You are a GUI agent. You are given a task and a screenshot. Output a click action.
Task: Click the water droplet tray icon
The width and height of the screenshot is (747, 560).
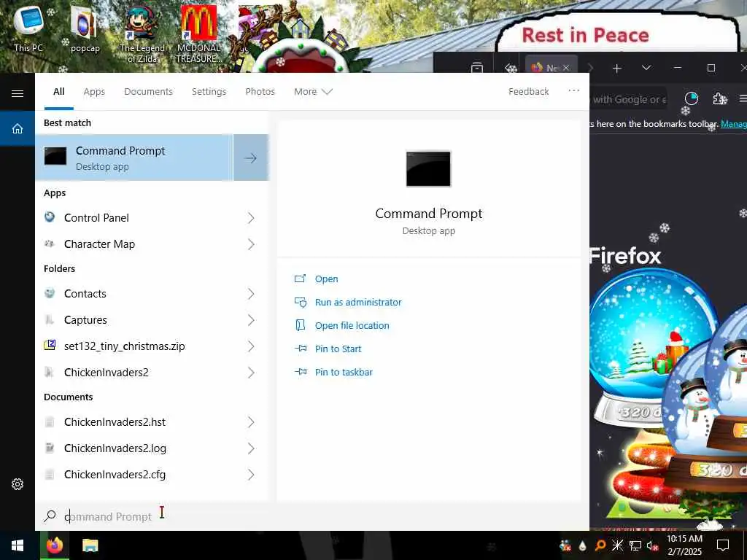pyautogui.click(x=583, y=545)
